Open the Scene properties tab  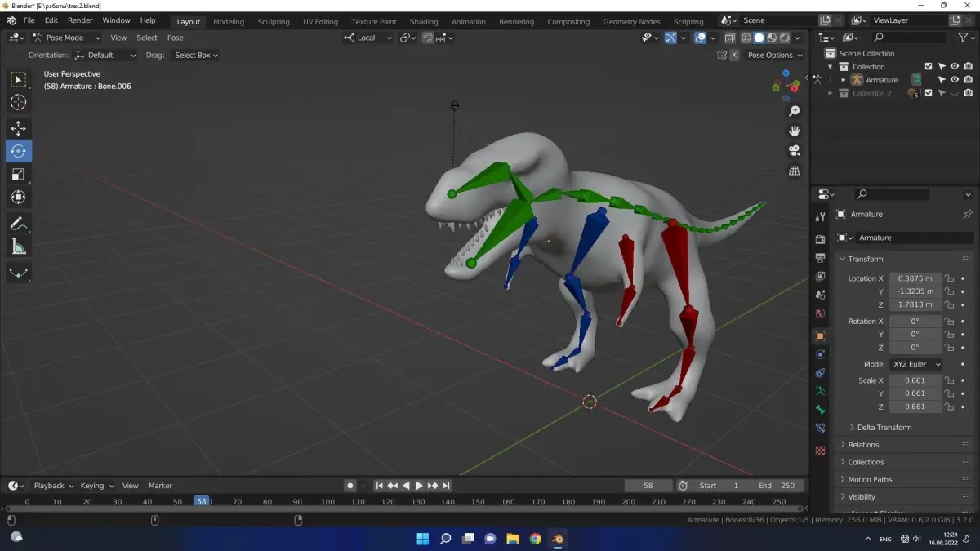pyautogui.click(x=821, y=295)
